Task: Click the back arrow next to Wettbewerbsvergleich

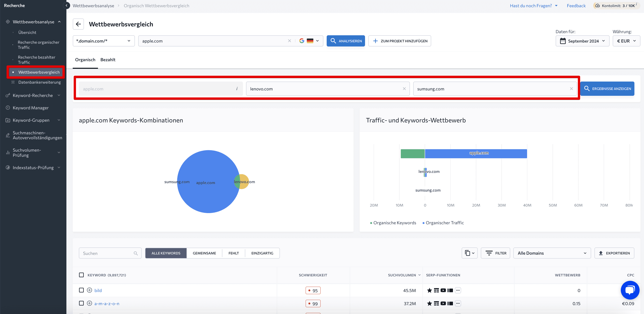Action: point(78,24)
